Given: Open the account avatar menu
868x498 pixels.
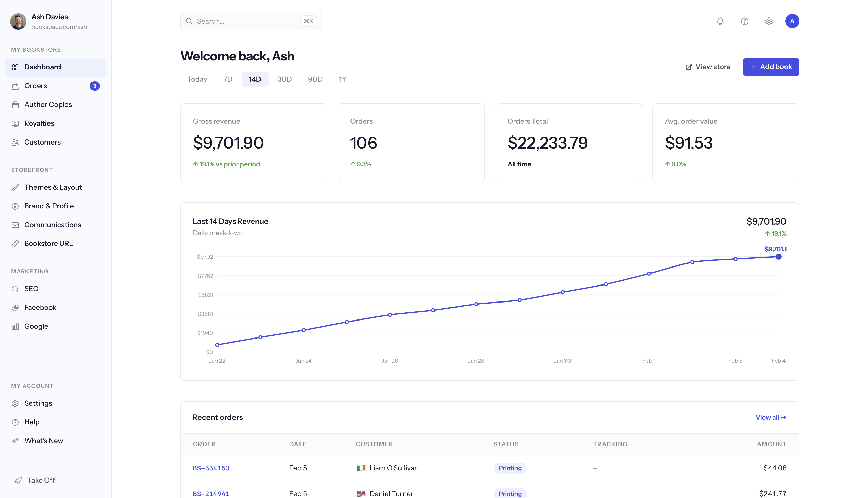Looking at the screenshot, I should 793,21.
